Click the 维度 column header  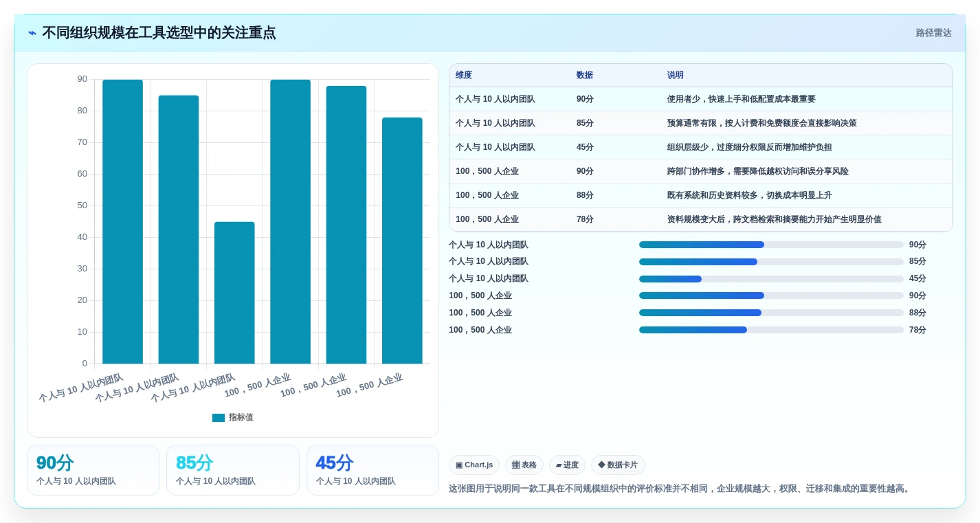pyautogui.click(x=464, y=76)
